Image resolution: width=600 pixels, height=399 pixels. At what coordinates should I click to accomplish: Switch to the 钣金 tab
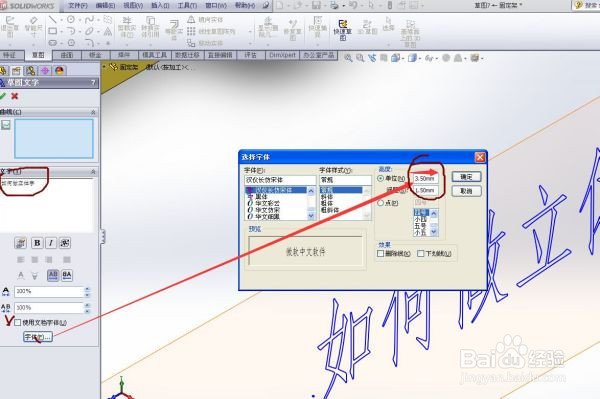(95, 55)
